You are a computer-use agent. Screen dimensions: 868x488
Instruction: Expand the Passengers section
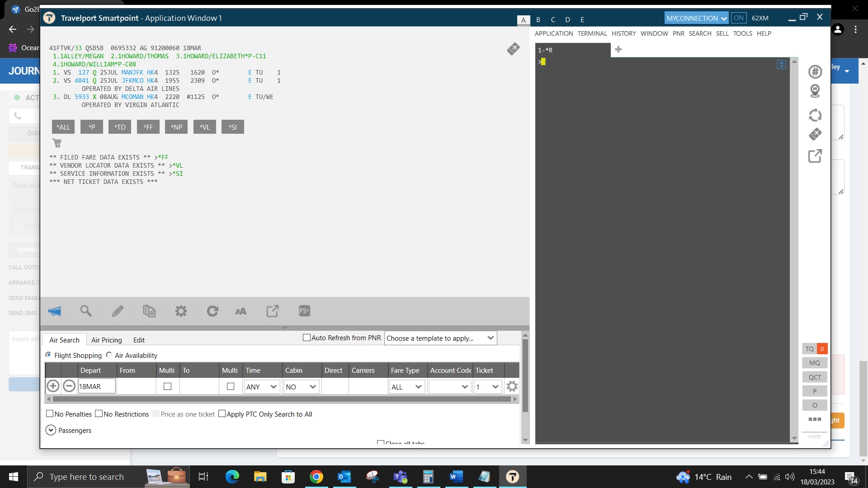click(51, 430)
